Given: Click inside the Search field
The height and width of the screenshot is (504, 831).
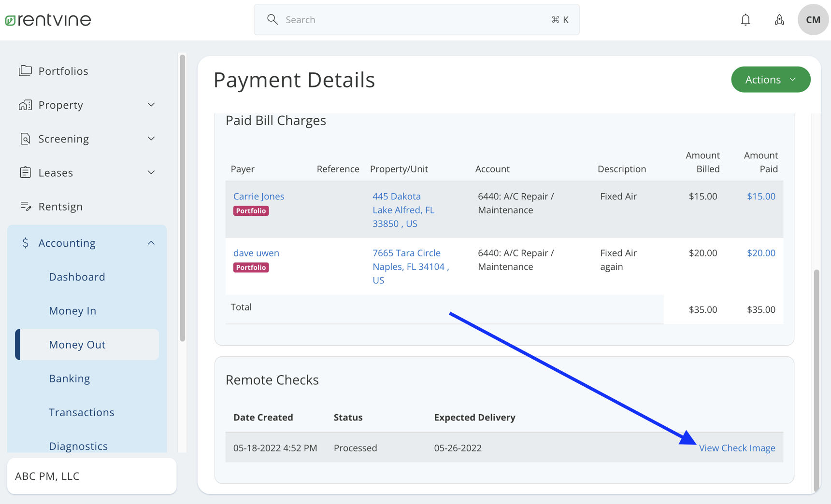Looking at the screenshot, I should (415, 19).
